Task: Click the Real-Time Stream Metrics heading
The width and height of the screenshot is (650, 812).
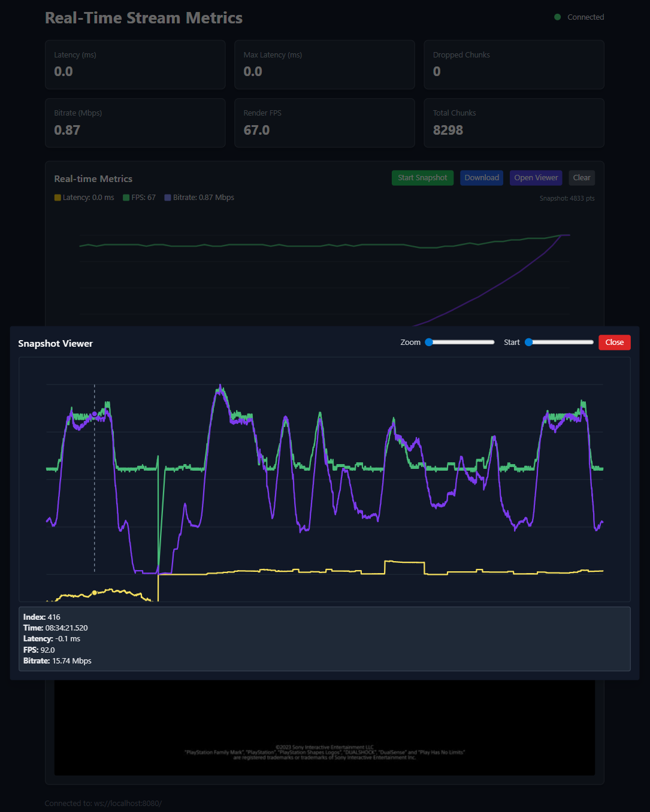Action: pyautogui.click(x=144, y=18)
